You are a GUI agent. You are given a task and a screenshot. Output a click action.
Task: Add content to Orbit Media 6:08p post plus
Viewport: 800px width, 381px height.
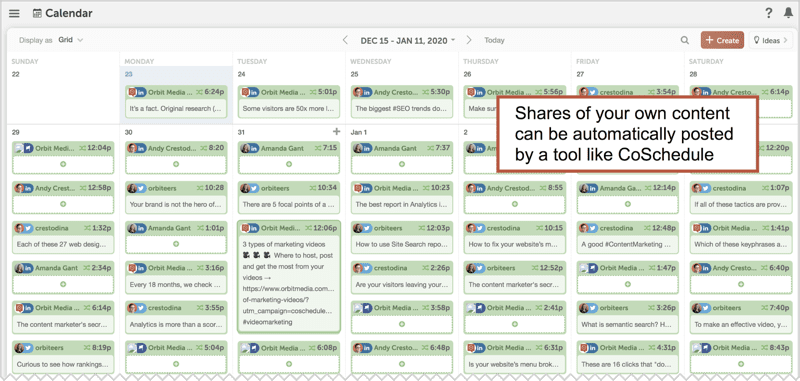[289, 364]
